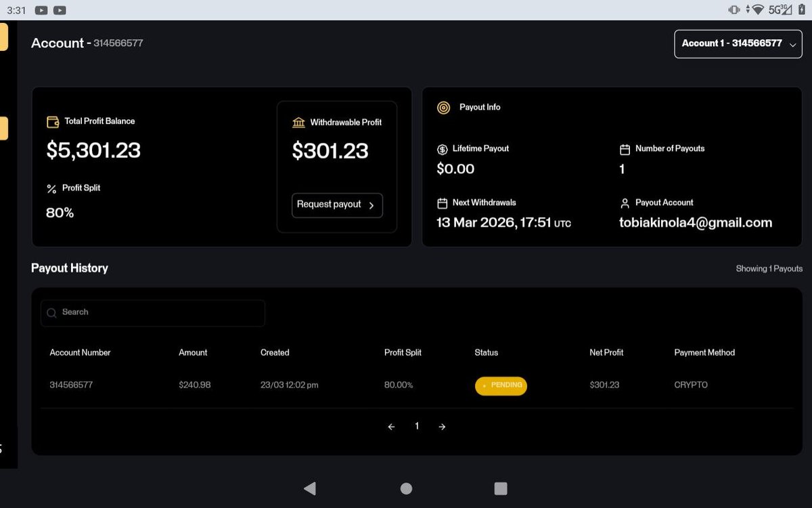Click the $0.00 lifetime payout value

(x=455, y=169)
